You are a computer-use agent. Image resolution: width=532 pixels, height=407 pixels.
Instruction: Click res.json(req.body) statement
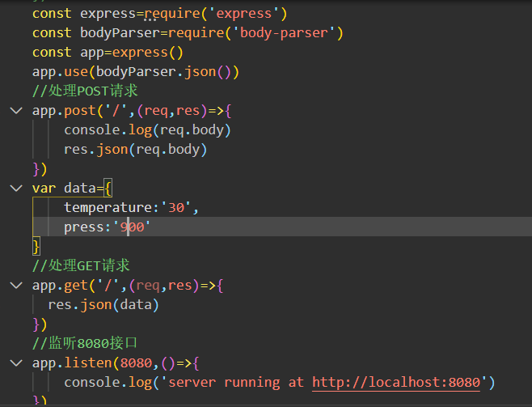point(135,150)
